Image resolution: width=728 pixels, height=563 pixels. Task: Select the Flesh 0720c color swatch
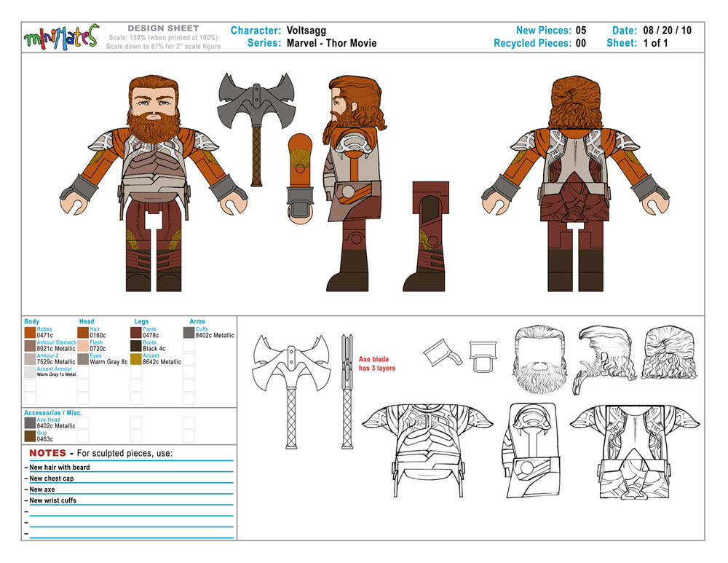point(83,346)
